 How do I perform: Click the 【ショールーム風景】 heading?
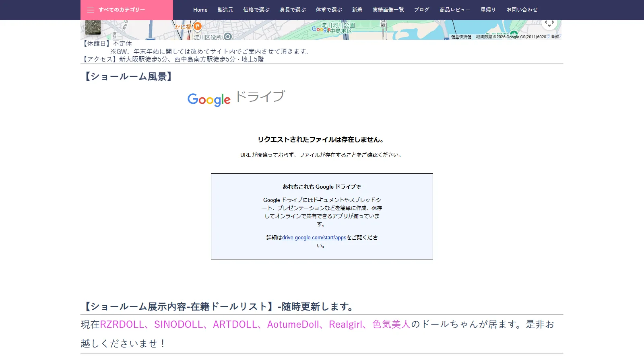coord(128,76)
